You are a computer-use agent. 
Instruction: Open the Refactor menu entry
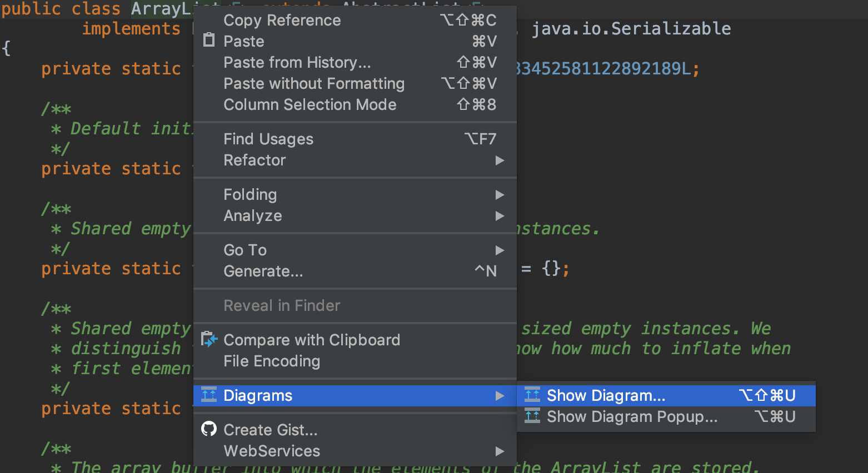point(355,160)
